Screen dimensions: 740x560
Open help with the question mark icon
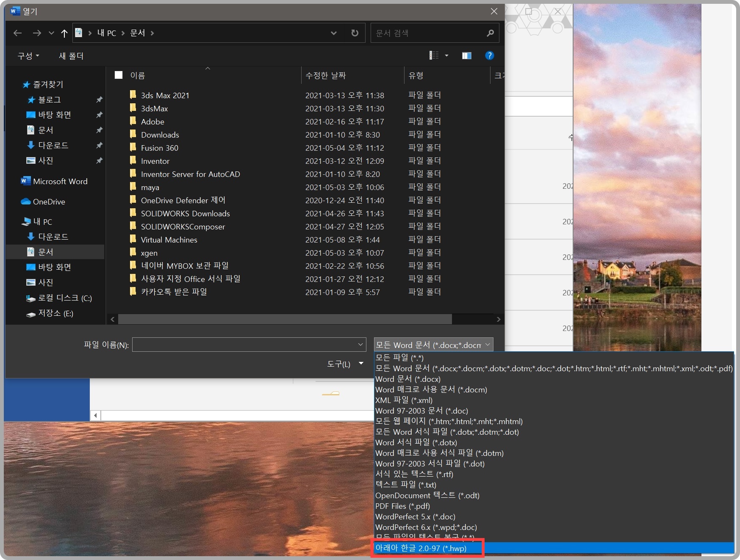click(x=489, y=55)
